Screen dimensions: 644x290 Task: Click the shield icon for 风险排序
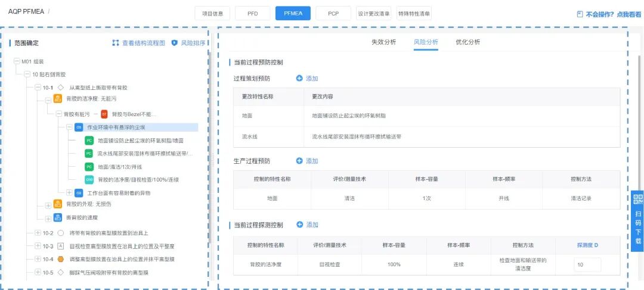(174, 43)
